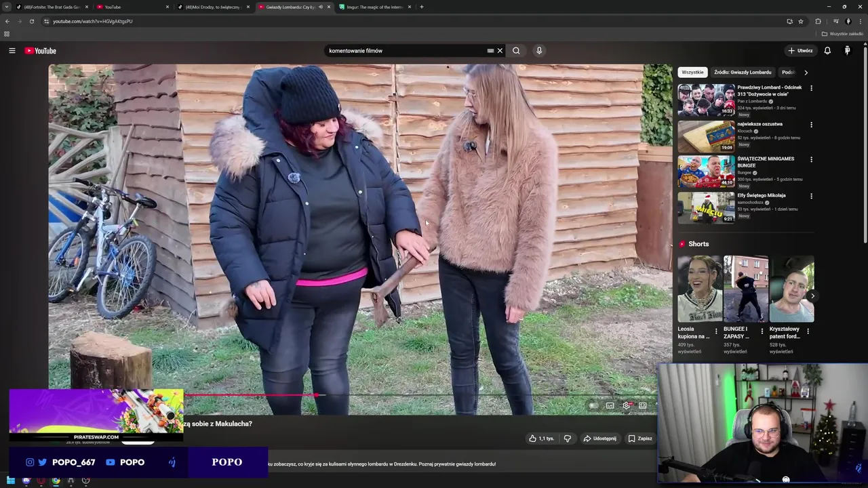Reload the page
868x488 pixels.
point(31,21)
